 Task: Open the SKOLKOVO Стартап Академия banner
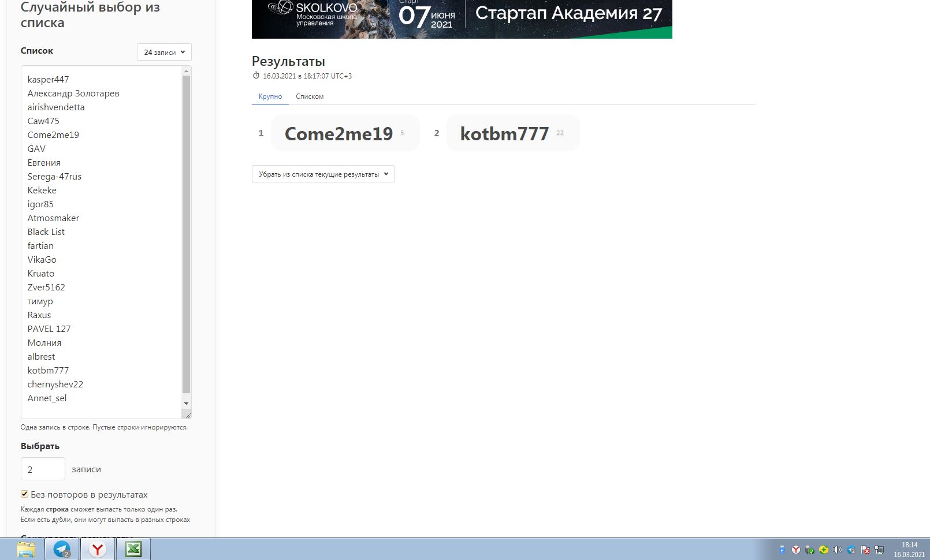coord(462,19)
